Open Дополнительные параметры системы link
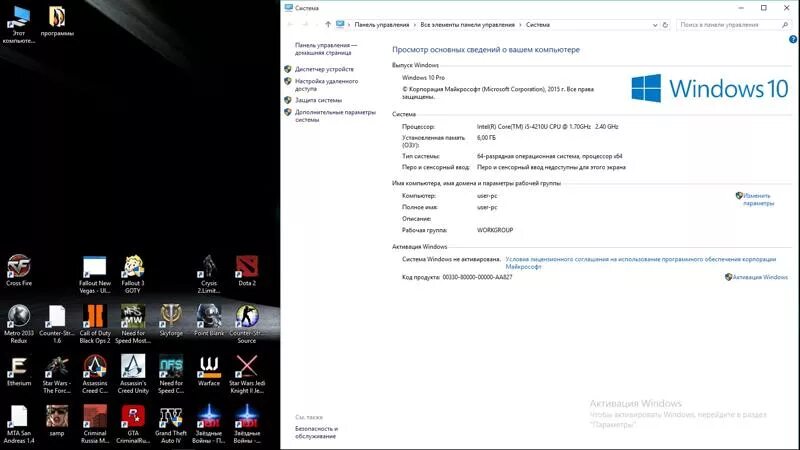Screen dimensions: 800x450 click(x=335, y=116)
